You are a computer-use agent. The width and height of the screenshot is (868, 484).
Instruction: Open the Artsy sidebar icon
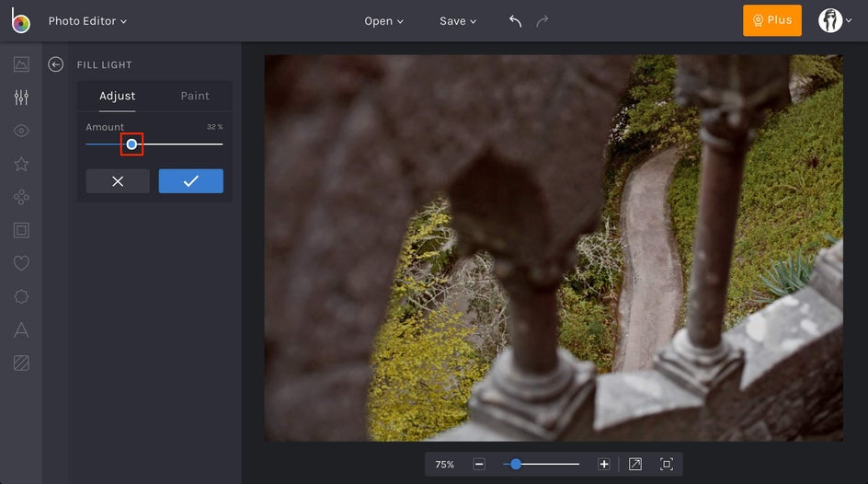pyautogui.click(x=21, y=197)
